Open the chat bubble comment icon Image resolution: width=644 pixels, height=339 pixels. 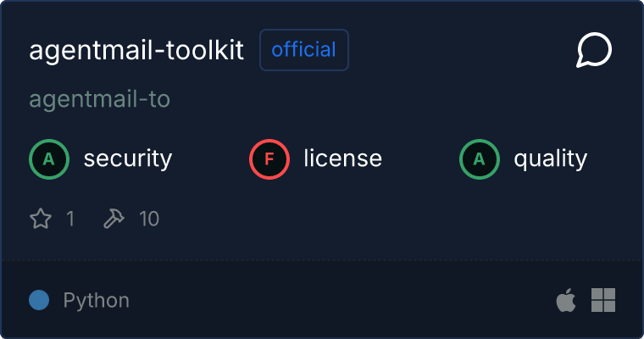click(593, 51)
